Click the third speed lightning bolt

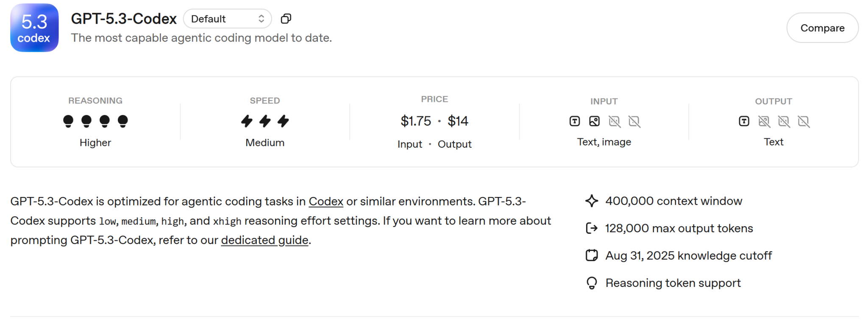click(283, 121)
